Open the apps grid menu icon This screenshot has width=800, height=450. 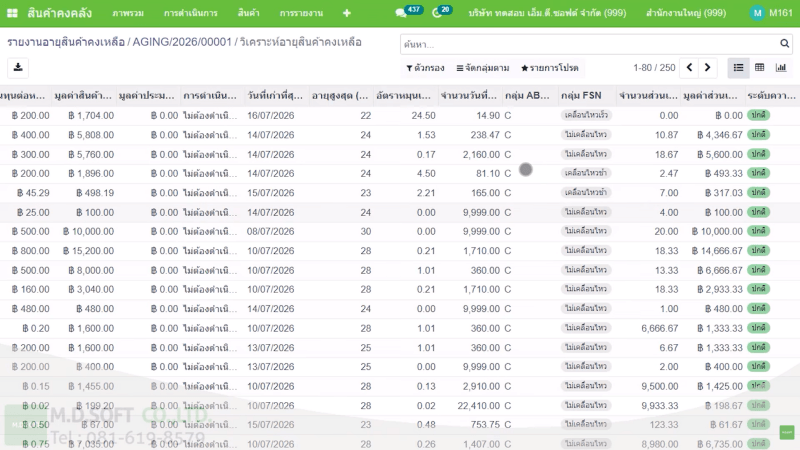coord(12,13)
